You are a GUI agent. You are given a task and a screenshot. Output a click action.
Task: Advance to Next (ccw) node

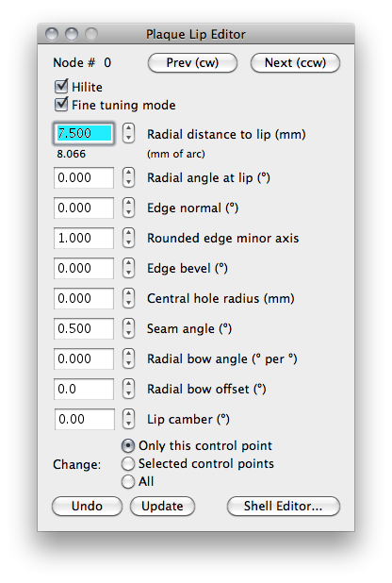pos(295,63)
